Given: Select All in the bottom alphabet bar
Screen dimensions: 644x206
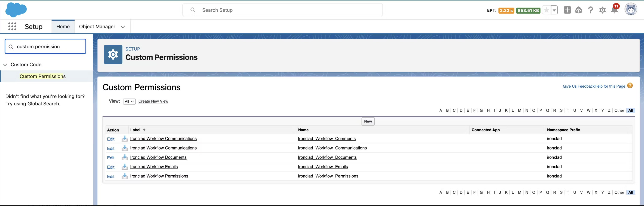Looking at the screenshot, I should click(x=631, y=193).
